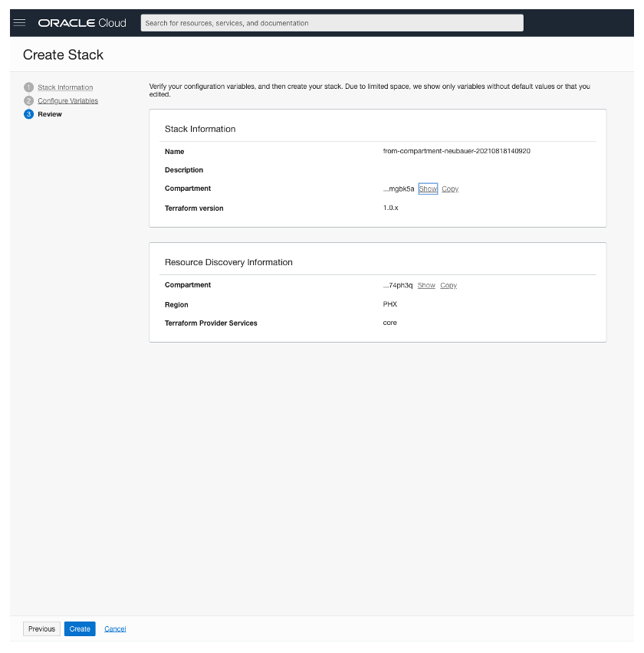Screen dimensions: 644x653
Task: Click the step 3 Review number circle
Action: point(28,114)
